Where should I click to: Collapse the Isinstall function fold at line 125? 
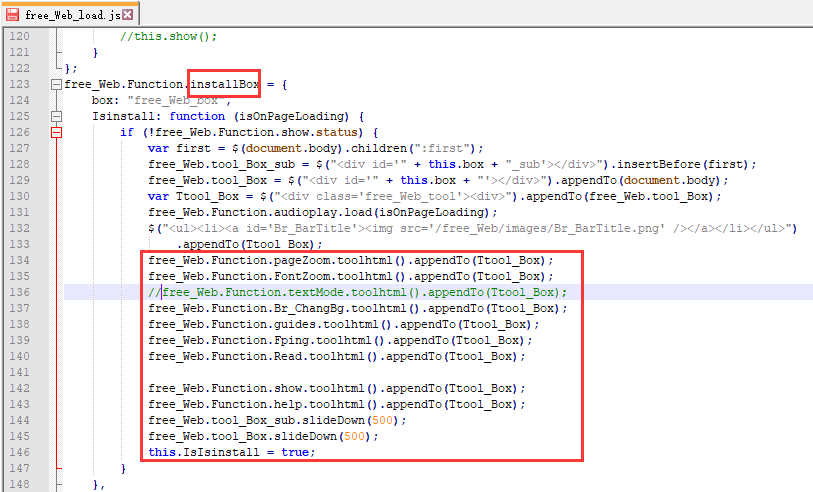click(x=56, y=116)
